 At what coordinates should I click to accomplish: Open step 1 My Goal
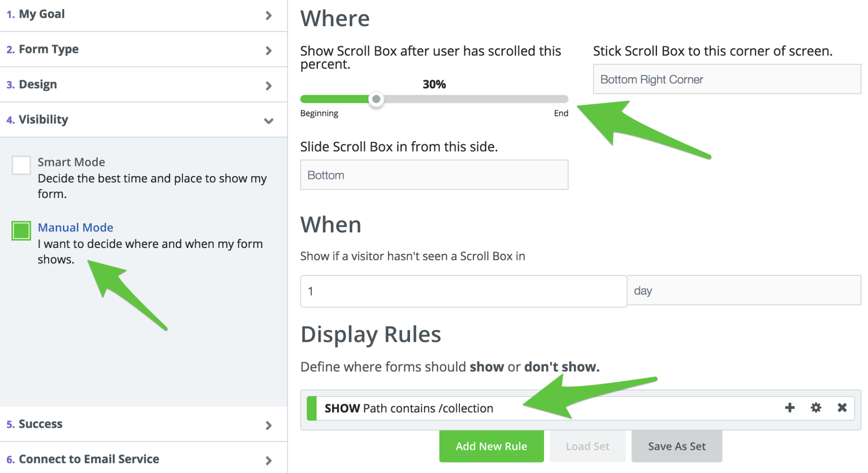tap(143, 15)
